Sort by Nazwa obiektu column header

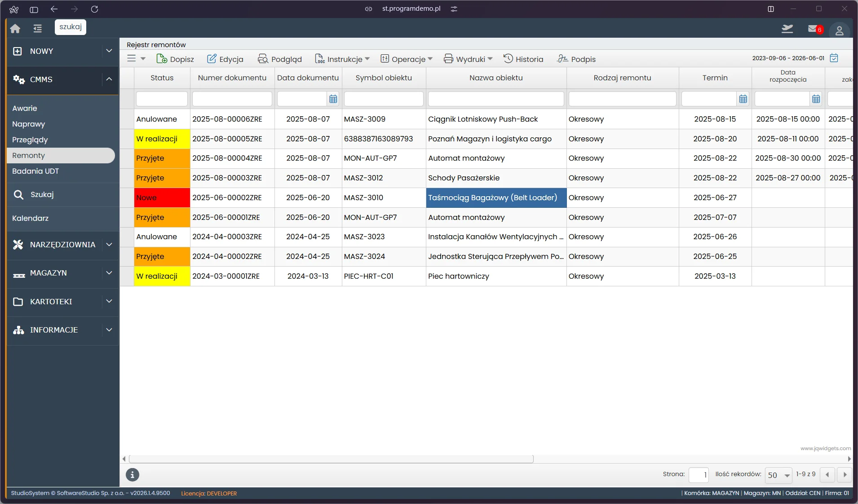[496, 78]
